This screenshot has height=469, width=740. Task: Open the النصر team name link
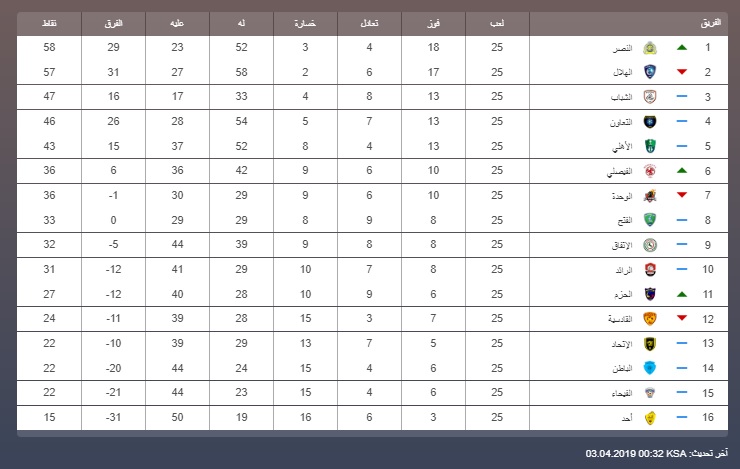click(622, 49)
